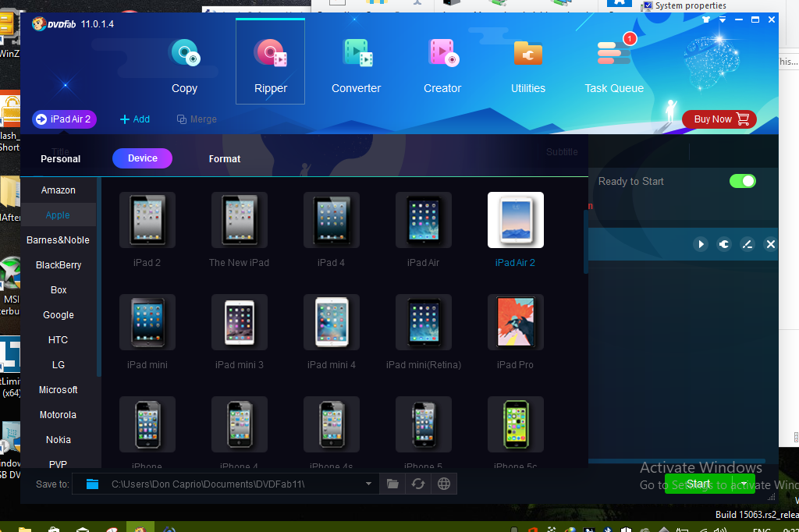The height and width of the screenshot is (532, 799).
Task: Click the refresh icon beside the save path
Action: pyautogui.click(x=418, y=484)
